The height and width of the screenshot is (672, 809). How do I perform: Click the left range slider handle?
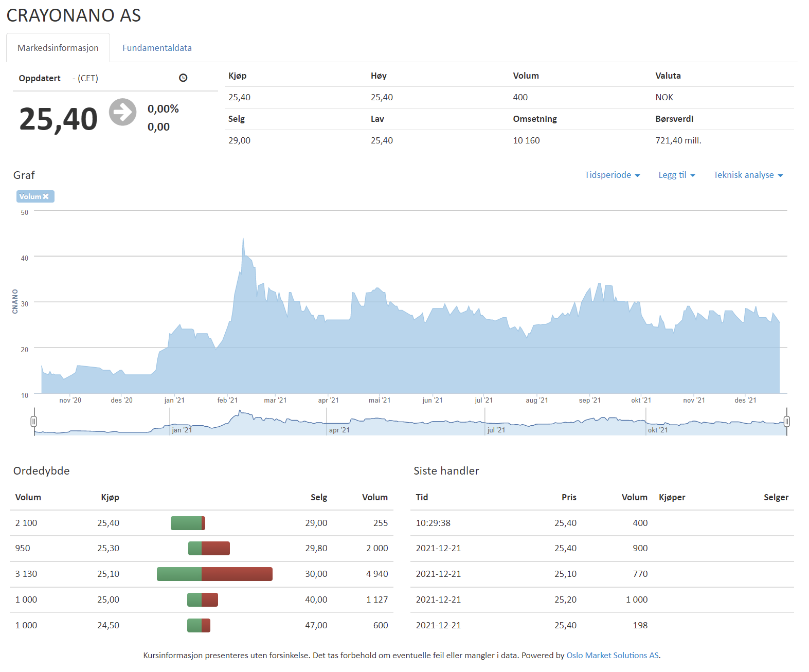[x=34, y=422]
